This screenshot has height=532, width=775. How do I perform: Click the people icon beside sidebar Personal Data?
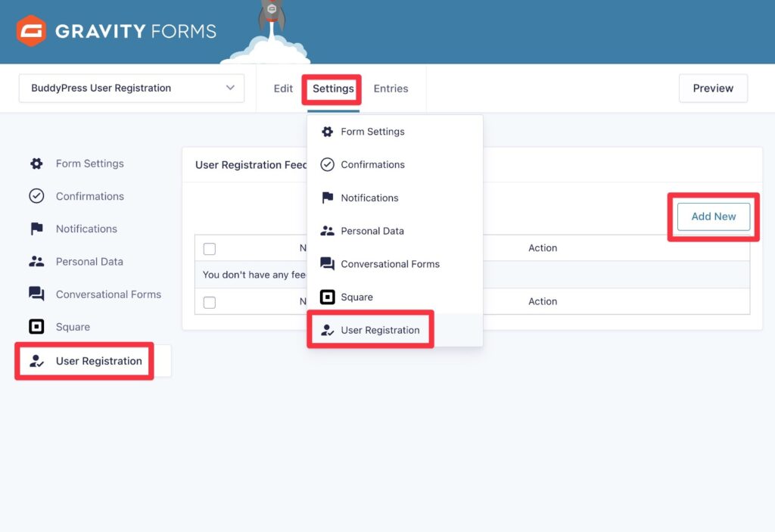tap(36, 262)
